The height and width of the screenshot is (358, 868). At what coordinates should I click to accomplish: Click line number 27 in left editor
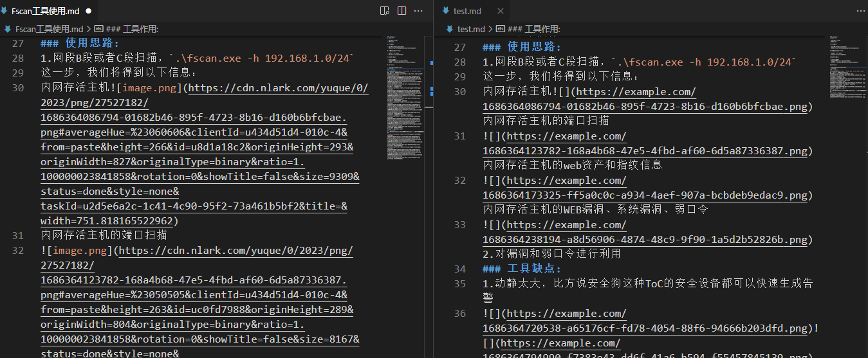coord(17,44)
